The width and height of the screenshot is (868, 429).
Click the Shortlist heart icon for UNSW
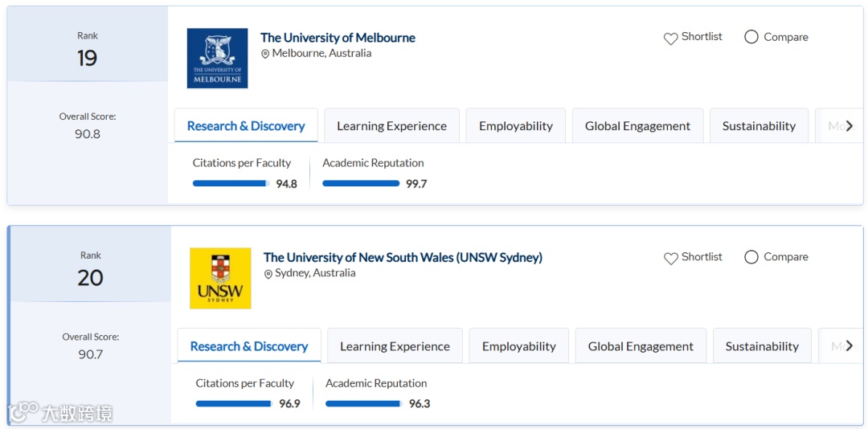click(670, 259)
